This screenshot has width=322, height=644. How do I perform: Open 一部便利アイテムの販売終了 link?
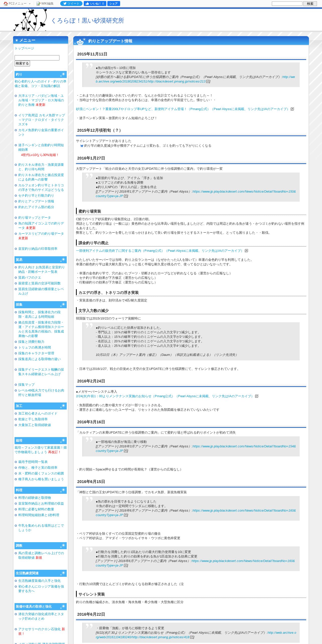160,251
